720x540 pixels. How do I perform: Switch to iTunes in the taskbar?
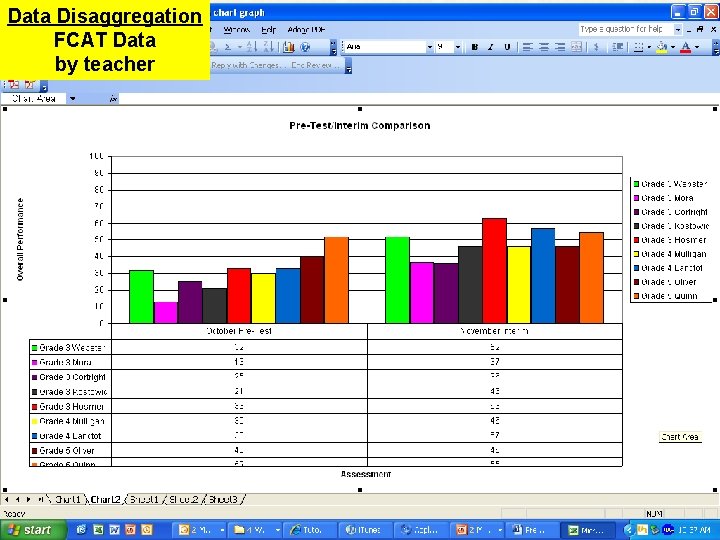[366, 530]
